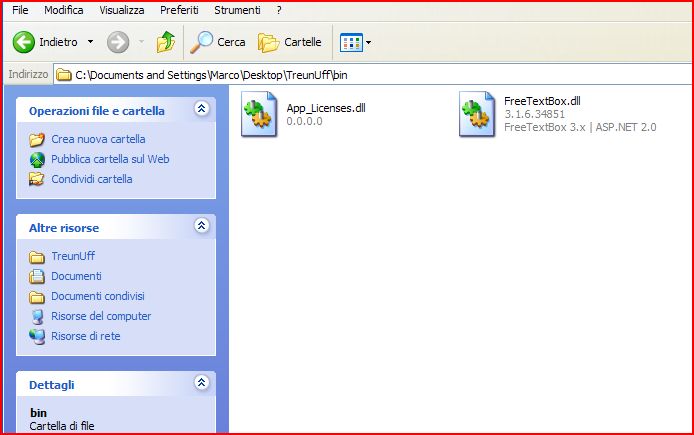
Task: Click the address bar path field
Action: (x=374, y=75)
